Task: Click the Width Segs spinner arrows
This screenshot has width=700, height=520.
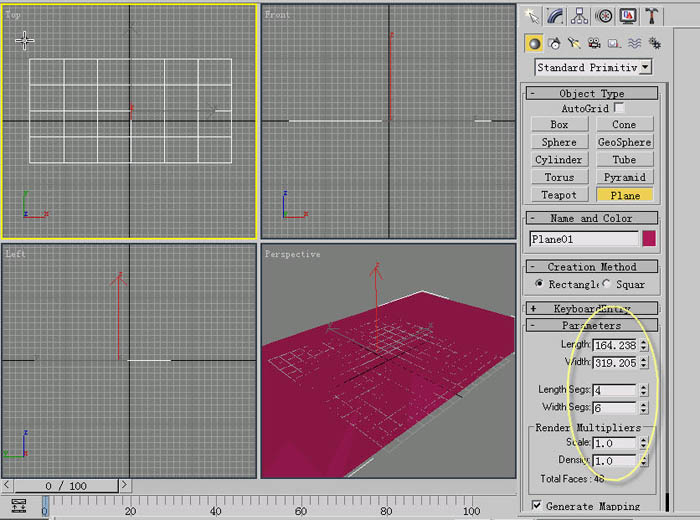Action: coord(643,408)
